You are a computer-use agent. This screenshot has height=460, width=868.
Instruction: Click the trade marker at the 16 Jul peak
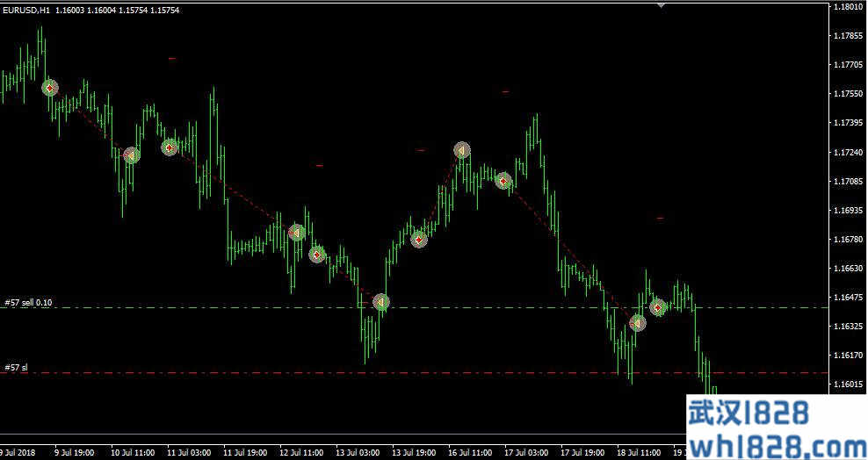coord(462,150)
